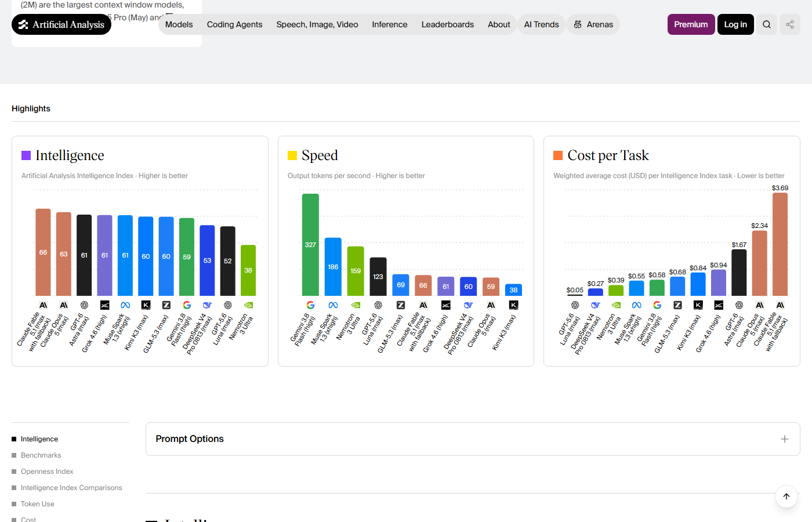Image resolution: width=812 pixels, height=522 pixels.
Task: Click the '$0.05' label in the Cost chart
Action: pyautogui.click(x=575, y=290)
